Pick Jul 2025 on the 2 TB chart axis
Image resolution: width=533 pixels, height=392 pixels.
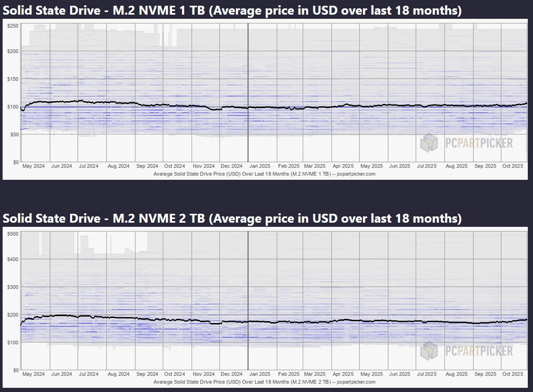point(427,374)
